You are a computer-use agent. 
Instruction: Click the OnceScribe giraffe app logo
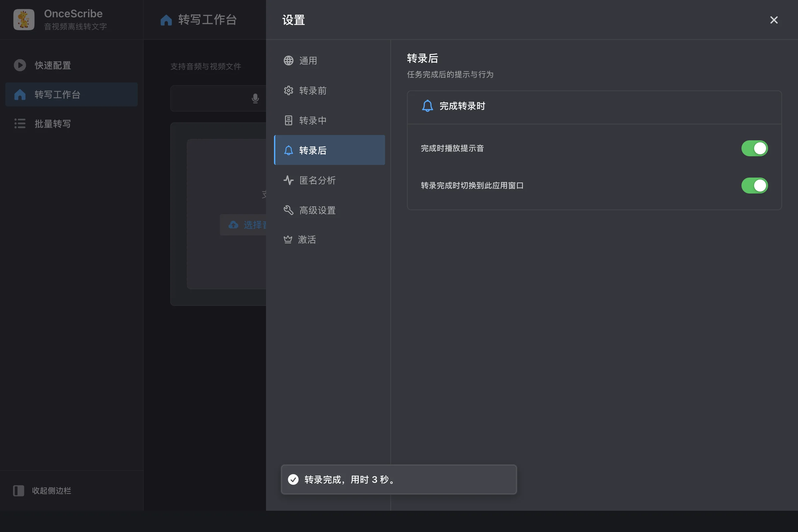click(x=24, y=20)
